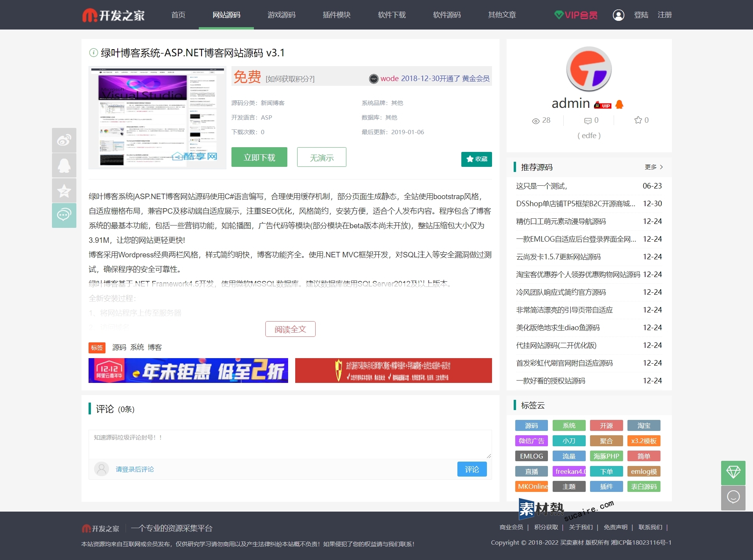This screenshot has height=560, width=753.
Task: Expand 推荐源码 with the 更多 arrow
Action: 654,167
